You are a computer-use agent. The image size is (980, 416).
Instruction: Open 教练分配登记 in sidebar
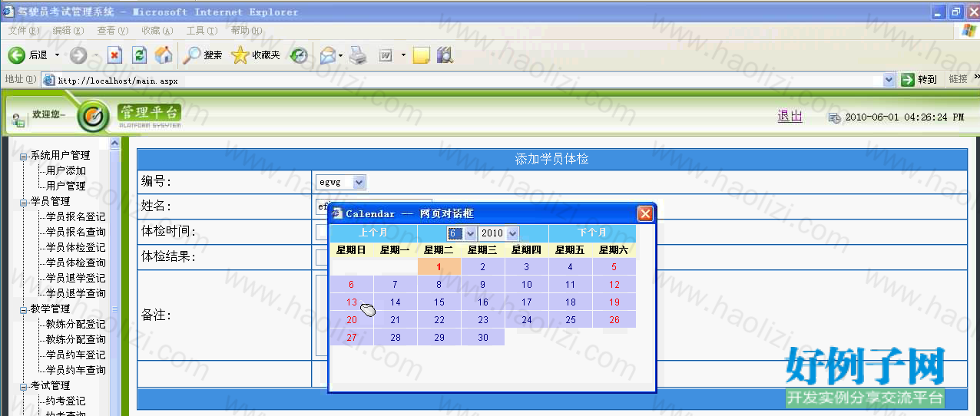(x=76, y=324)
